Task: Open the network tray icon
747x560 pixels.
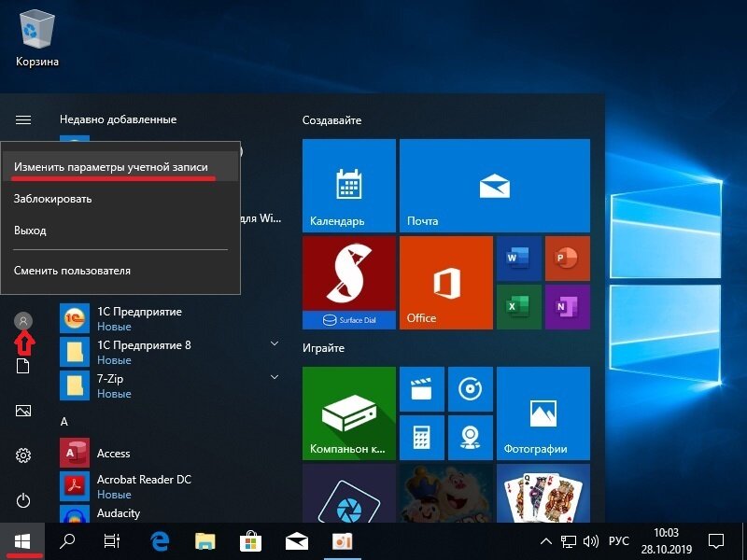Action: point(568,541)
